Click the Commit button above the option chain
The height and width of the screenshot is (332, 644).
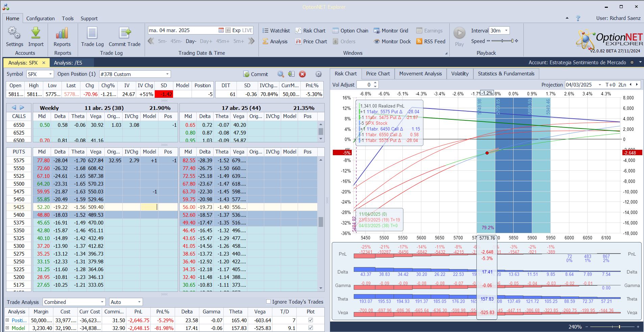coord(256,74)
